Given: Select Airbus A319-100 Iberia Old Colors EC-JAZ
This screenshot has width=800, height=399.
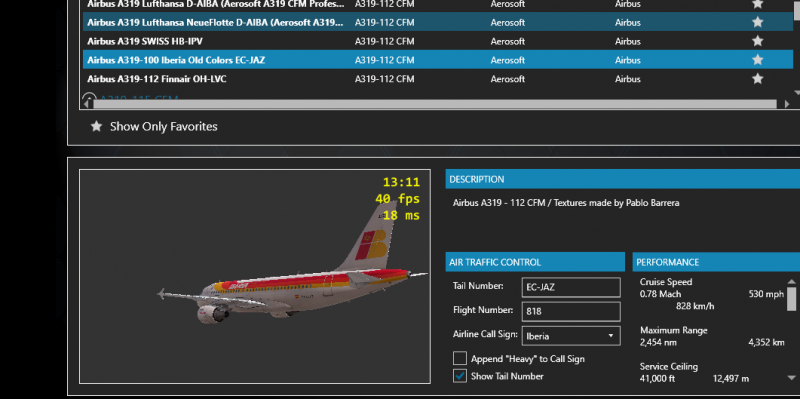Looking at the screenshot, I should (438, 60).
